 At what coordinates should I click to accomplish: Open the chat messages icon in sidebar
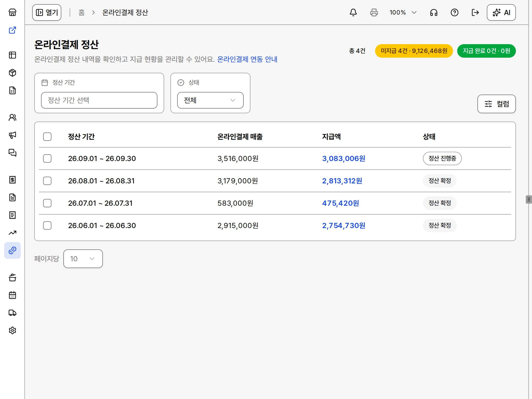(x=12, y=153)
